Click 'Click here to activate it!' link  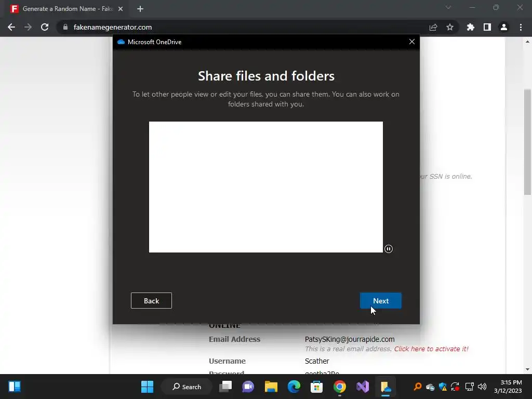point(431,349)
